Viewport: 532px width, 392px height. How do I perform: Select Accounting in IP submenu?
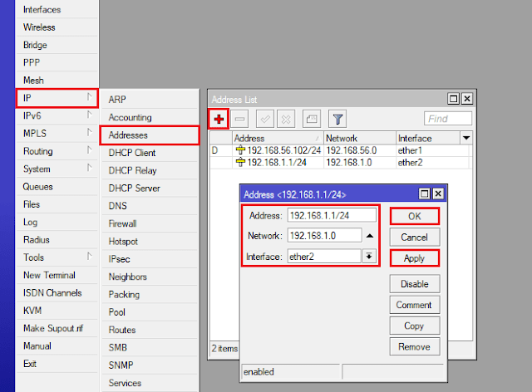click(150, 117)
